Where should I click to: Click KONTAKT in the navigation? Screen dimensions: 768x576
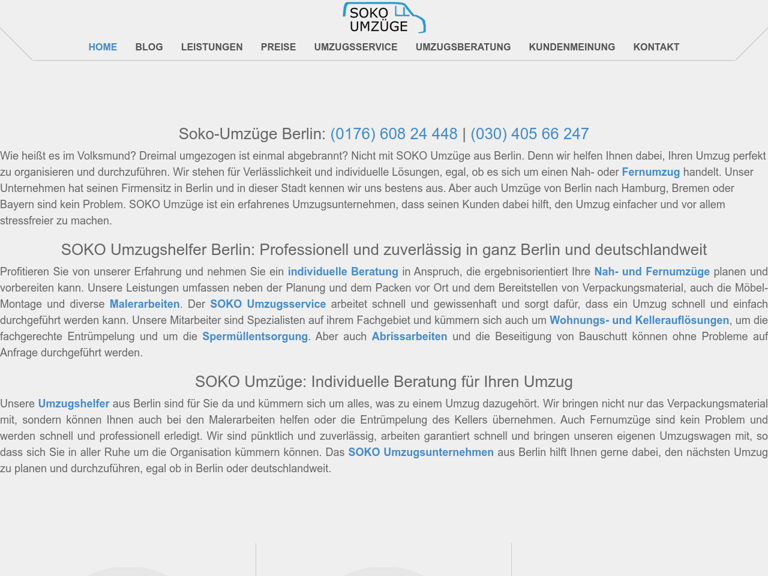click(656, 47)
